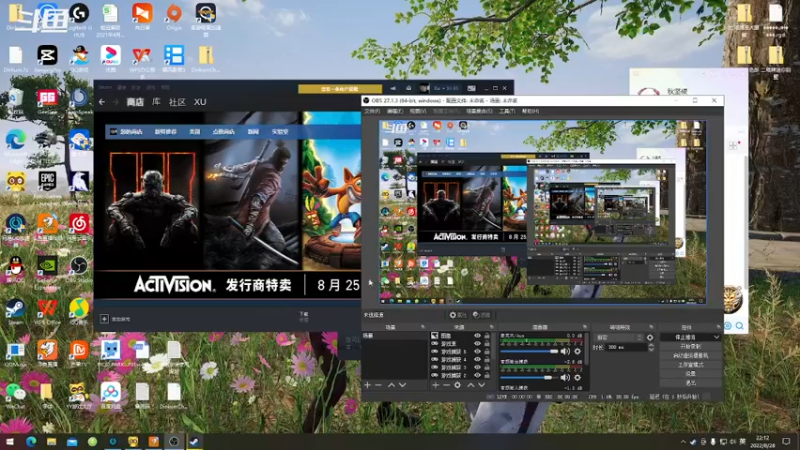Move the selected source down
800x450 pixels.
[482, 385]
